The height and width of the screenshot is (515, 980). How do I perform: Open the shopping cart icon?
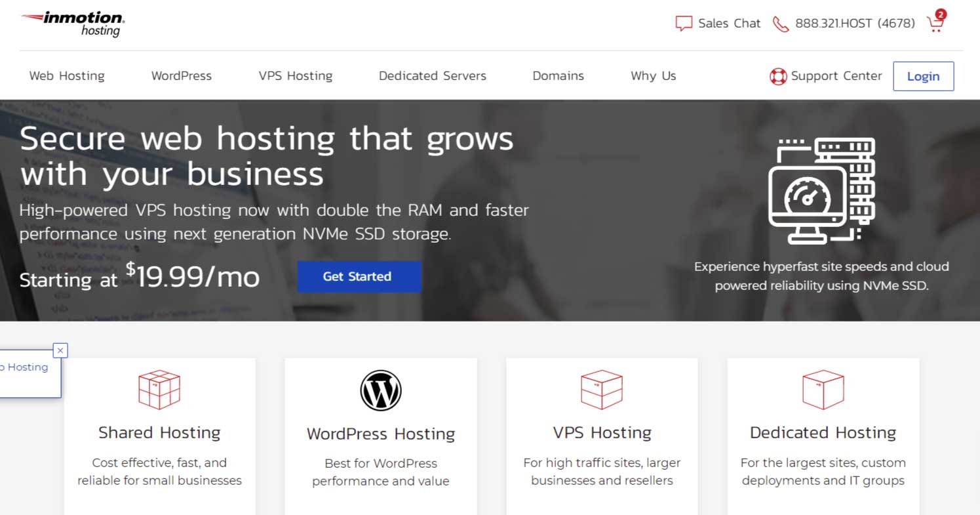936,22
